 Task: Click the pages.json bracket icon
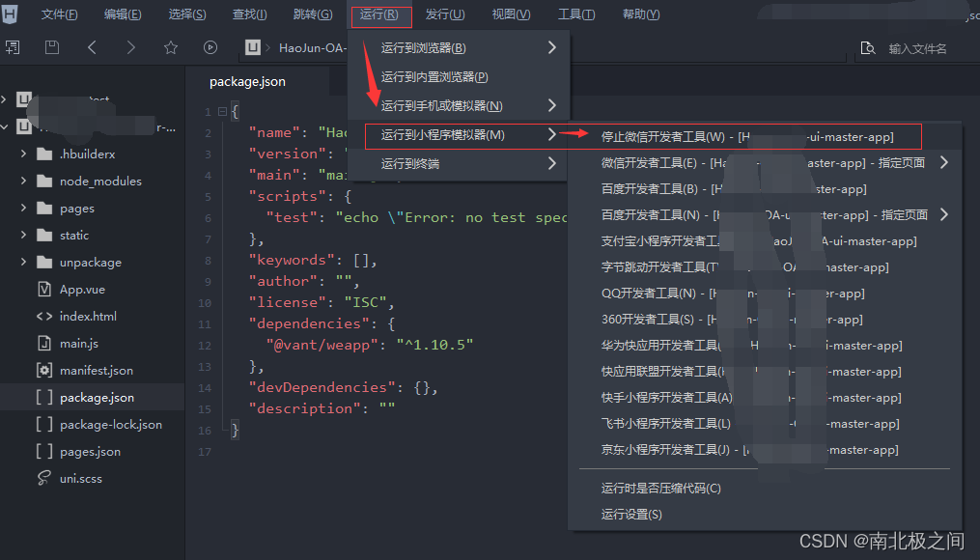coord(44,451)
